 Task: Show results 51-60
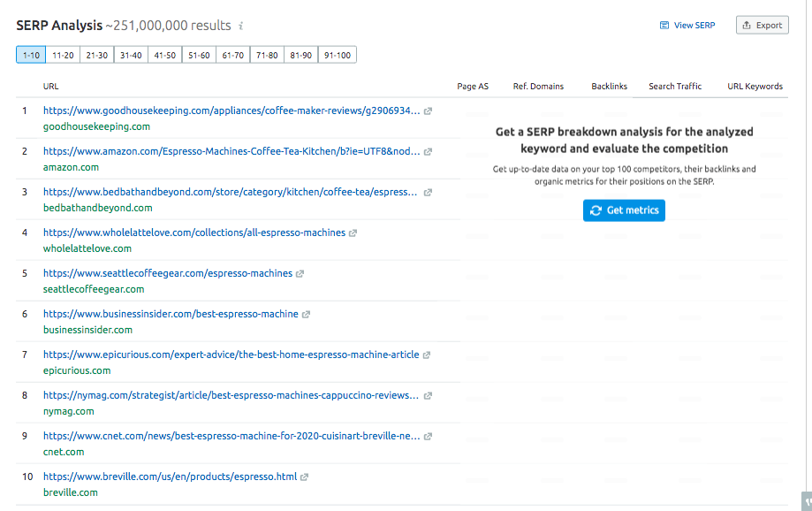(199, 55)
